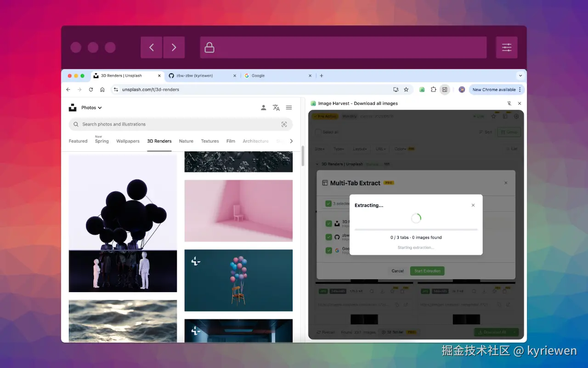This screenshot has height=368, width=588.
Task: Collapse the '3D Renders | Unsplash' group
Action: pyautogui.click(x=317, y=164)
